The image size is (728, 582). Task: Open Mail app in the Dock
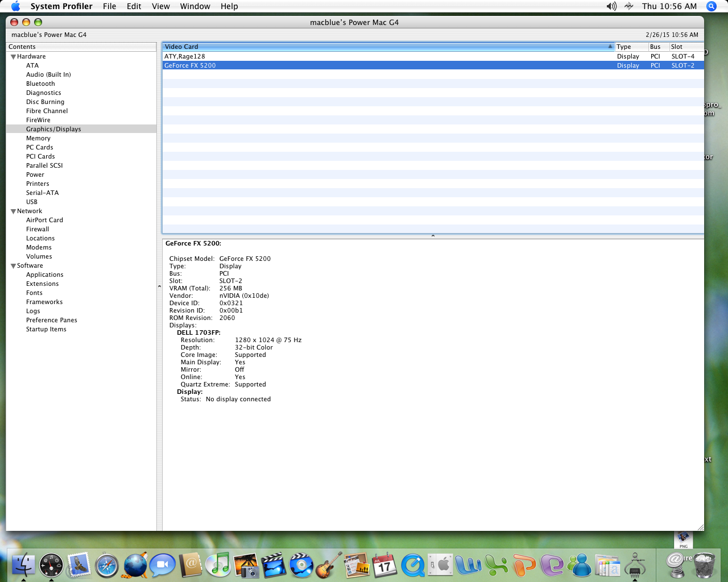pyautogui.click(x=78, y=565)
